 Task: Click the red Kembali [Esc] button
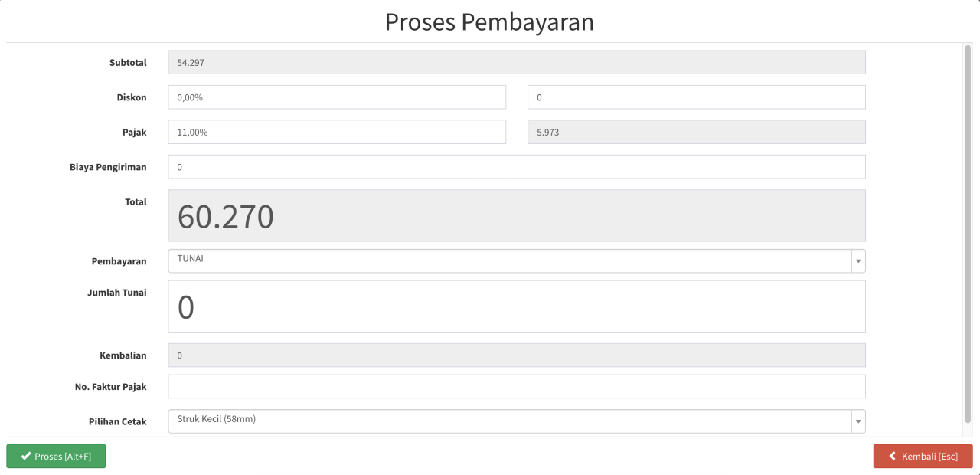[923, 456]
